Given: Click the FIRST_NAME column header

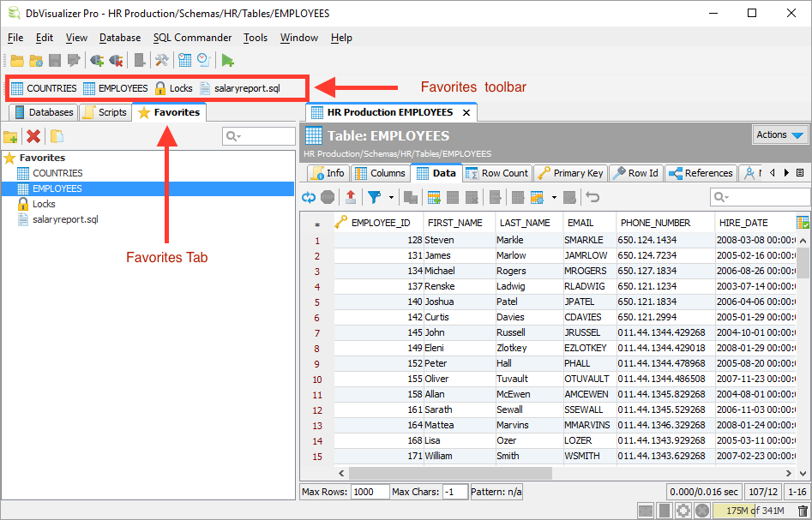Looking at the screenshot, I should (x=454, y=223).
